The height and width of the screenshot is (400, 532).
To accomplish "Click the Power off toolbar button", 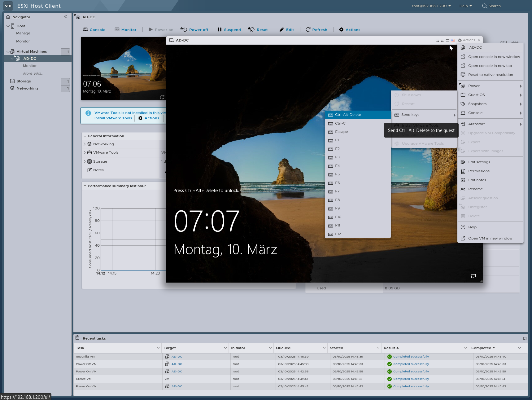I will (194, 30).
